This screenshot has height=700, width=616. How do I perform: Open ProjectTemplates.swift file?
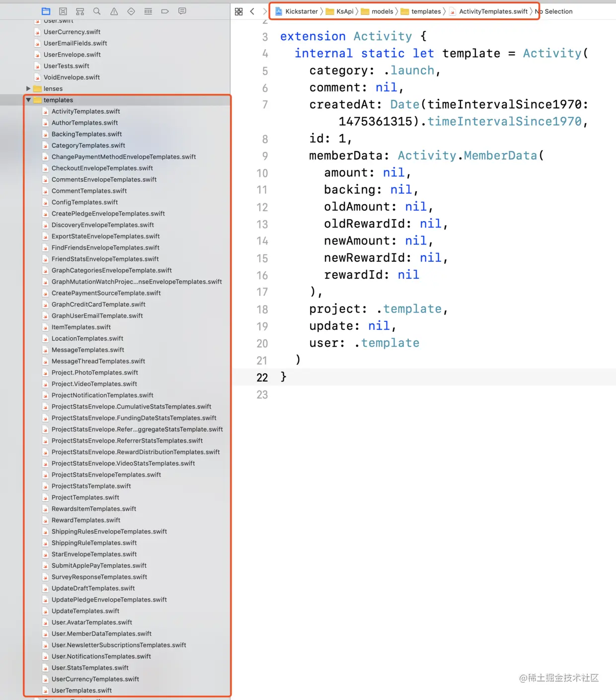[85, 498]
